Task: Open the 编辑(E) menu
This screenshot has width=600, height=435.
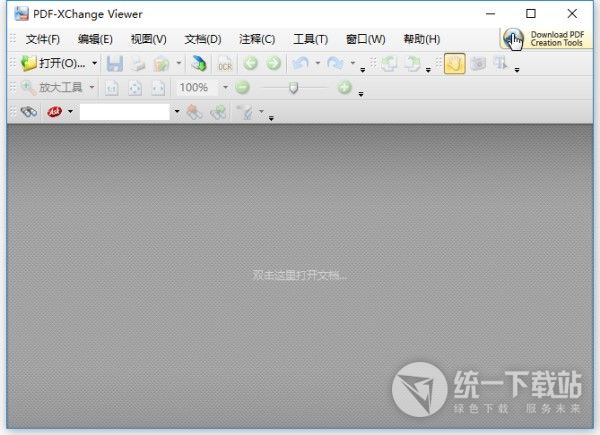Action: click(x=95, y=39)
